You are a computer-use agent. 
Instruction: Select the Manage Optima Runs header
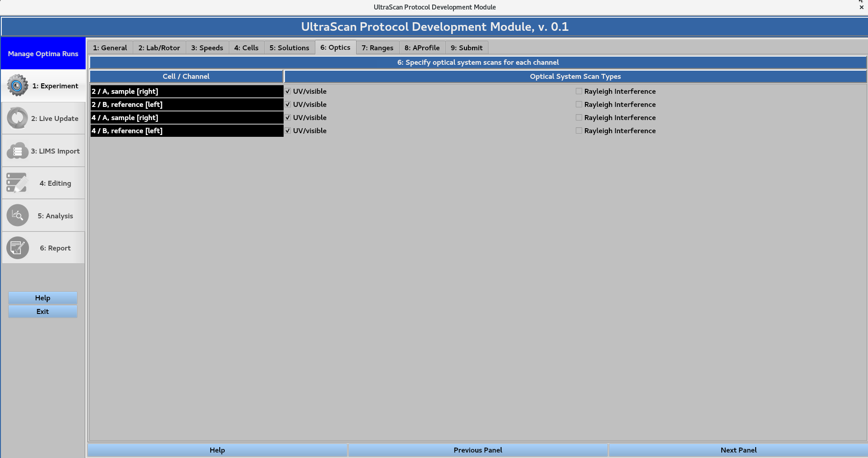point(43,53)
